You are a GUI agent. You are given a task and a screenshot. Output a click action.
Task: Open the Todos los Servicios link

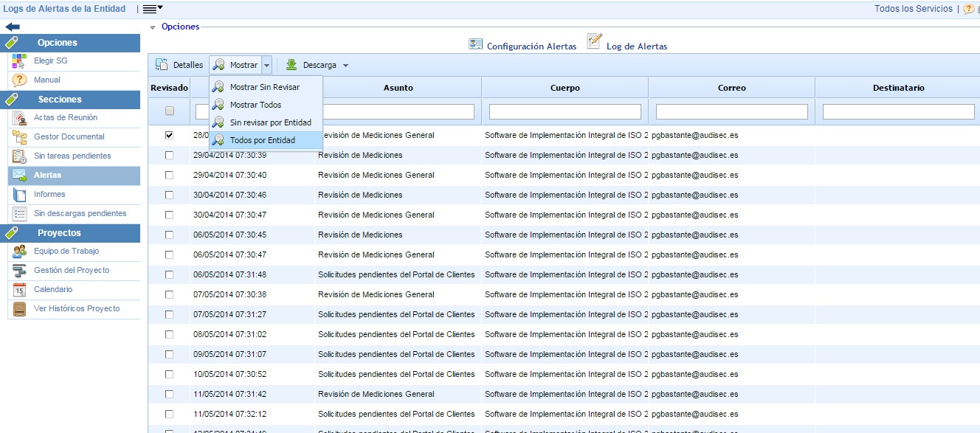913,9
